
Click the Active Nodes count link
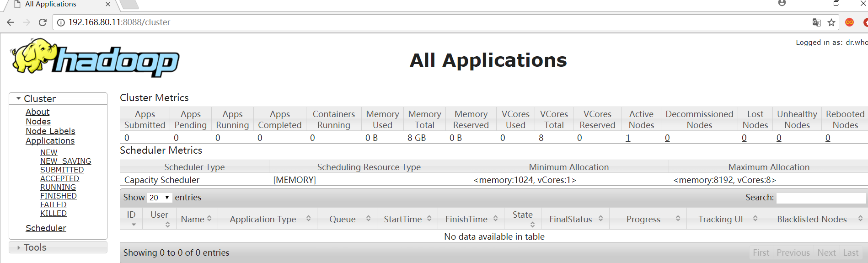pos(628,138)
